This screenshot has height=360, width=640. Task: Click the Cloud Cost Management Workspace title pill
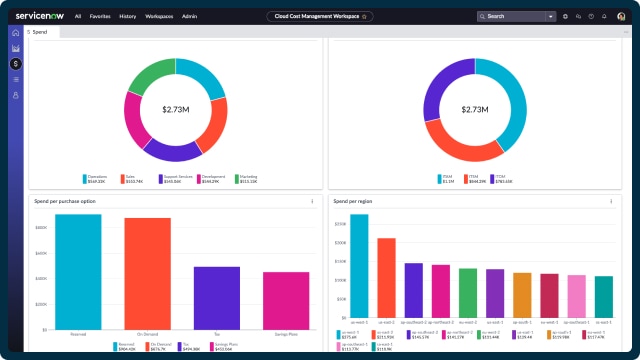[320, 16]
